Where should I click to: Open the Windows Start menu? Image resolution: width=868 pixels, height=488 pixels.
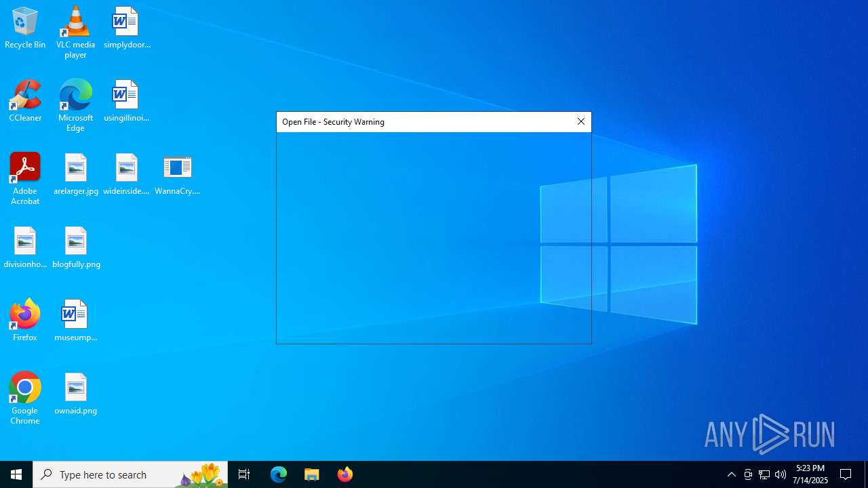coord(16,474)
